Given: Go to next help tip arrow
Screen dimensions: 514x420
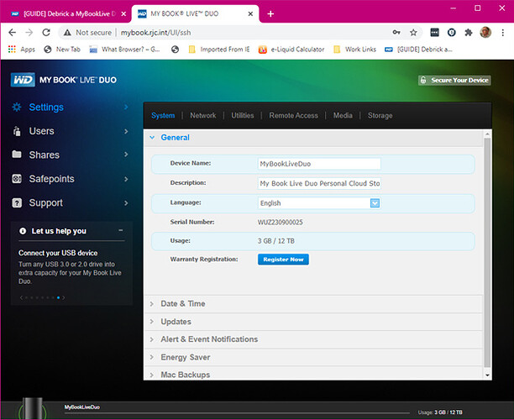Looking at the screenshot, I should coord(64,297).
